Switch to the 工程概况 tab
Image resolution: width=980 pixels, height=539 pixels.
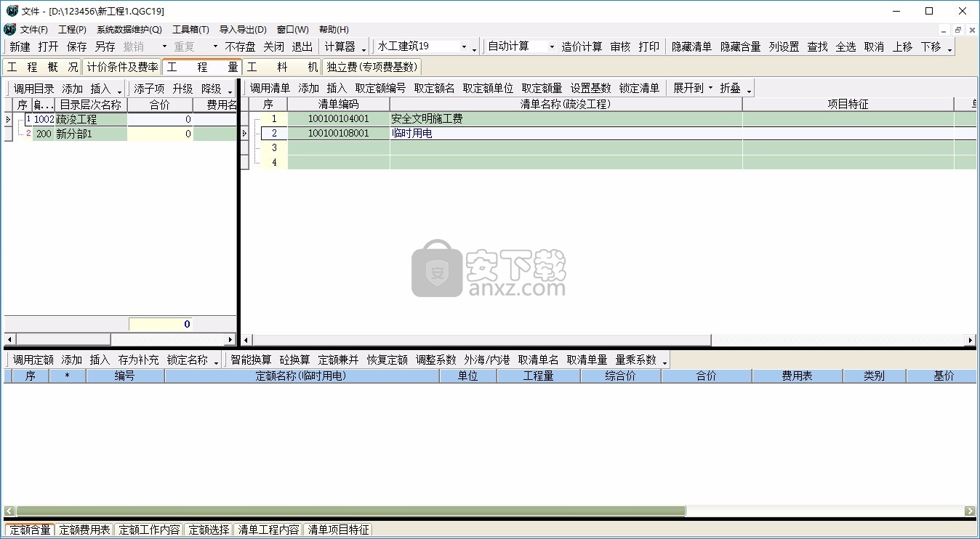tap(43, 67)
